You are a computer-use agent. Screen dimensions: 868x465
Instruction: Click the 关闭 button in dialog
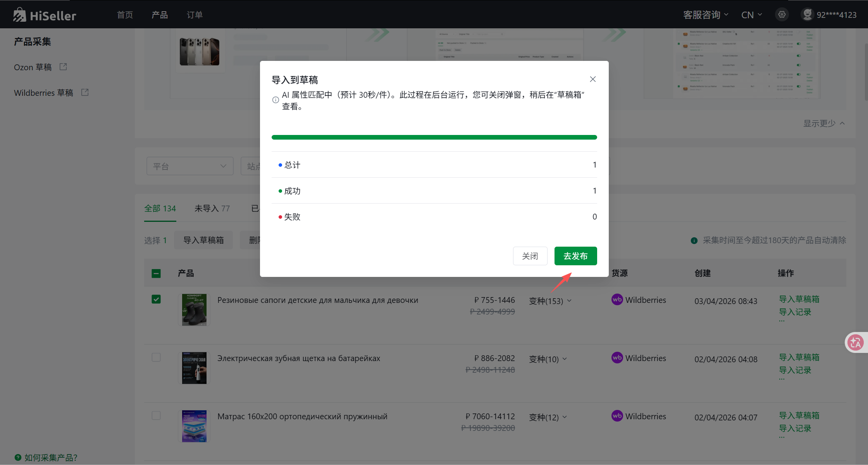pyautogui.click(x=530, y=256)
